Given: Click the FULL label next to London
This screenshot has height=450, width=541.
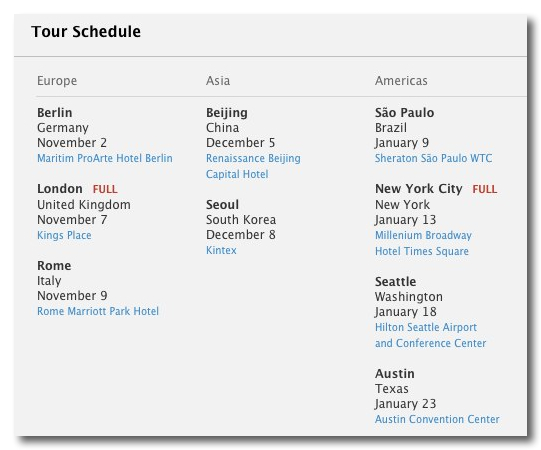Looking at the screenshot, I should (105, 189).
